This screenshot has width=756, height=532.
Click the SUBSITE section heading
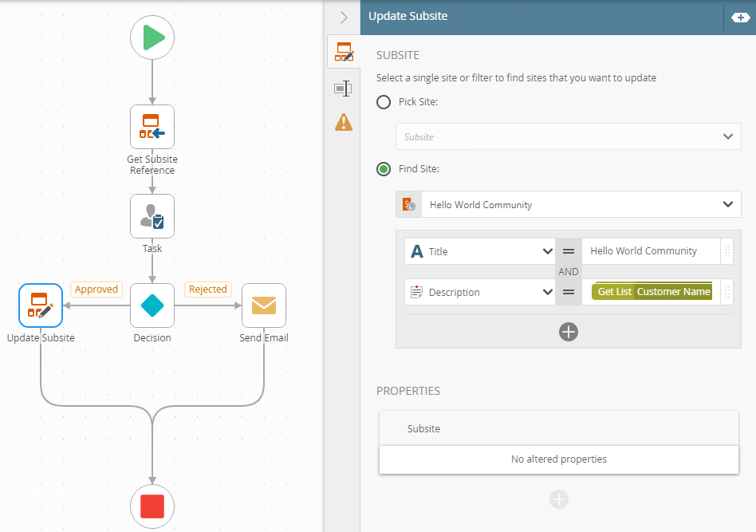pos(398,55)
